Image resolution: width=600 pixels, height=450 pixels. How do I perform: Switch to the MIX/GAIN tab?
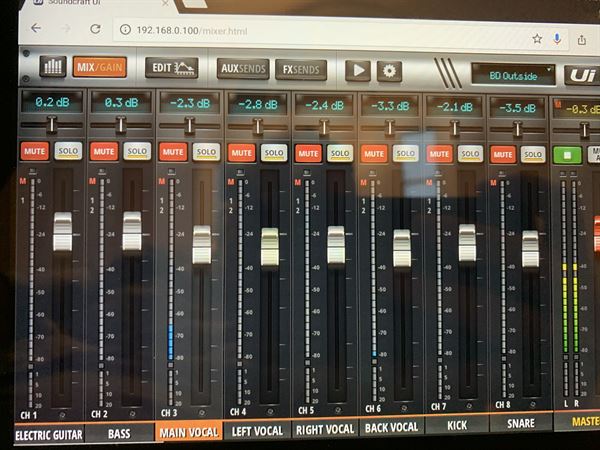100,67
